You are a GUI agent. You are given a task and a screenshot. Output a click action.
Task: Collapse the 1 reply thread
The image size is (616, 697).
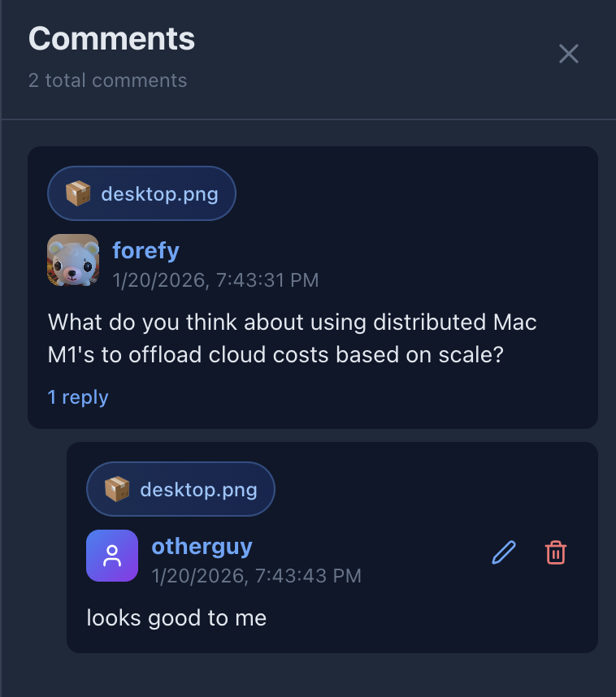tap(78, 397)
